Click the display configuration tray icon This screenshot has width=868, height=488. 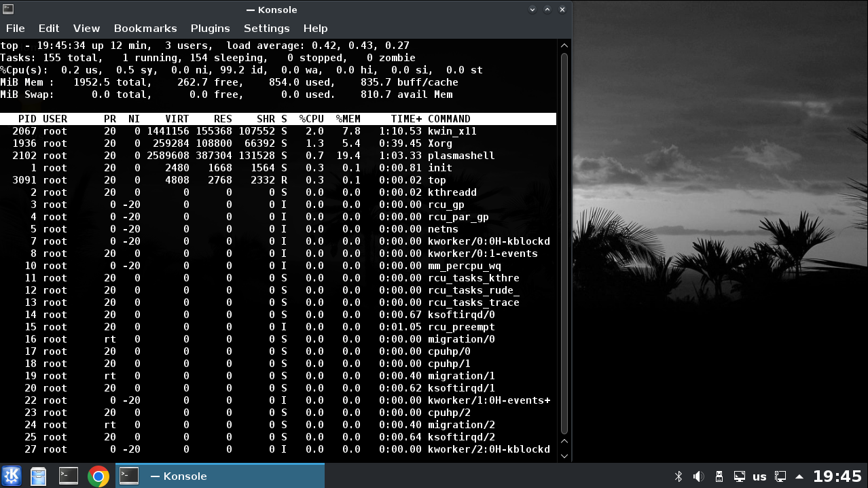[740, 476]
